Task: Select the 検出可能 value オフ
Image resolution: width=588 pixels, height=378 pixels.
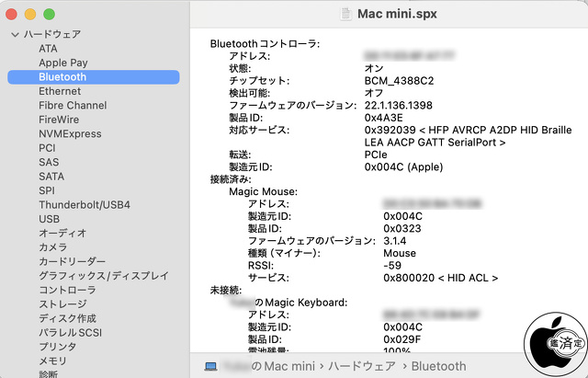Action: [374, 93]
